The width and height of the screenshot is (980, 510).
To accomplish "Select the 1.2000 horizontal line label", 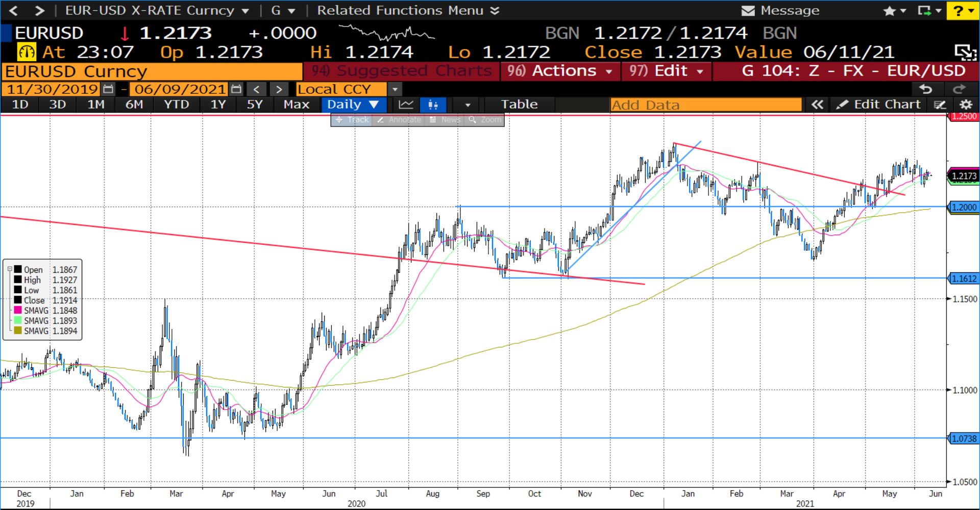I will [x=964, y=207].
